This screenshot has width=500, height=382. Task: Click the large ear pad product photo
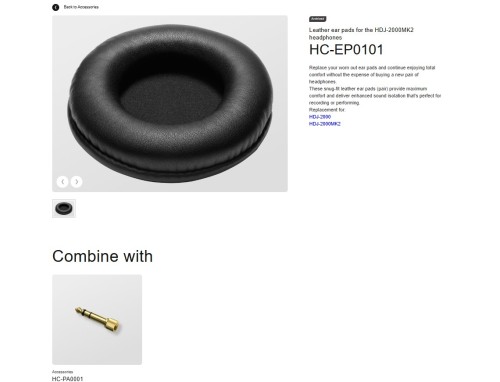170,103
